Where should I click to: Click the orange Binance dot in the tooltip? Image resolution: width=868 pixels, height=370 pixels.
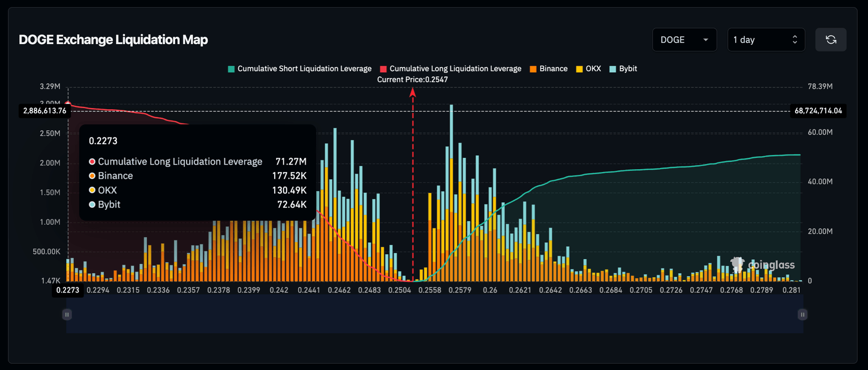pos(91,176)
